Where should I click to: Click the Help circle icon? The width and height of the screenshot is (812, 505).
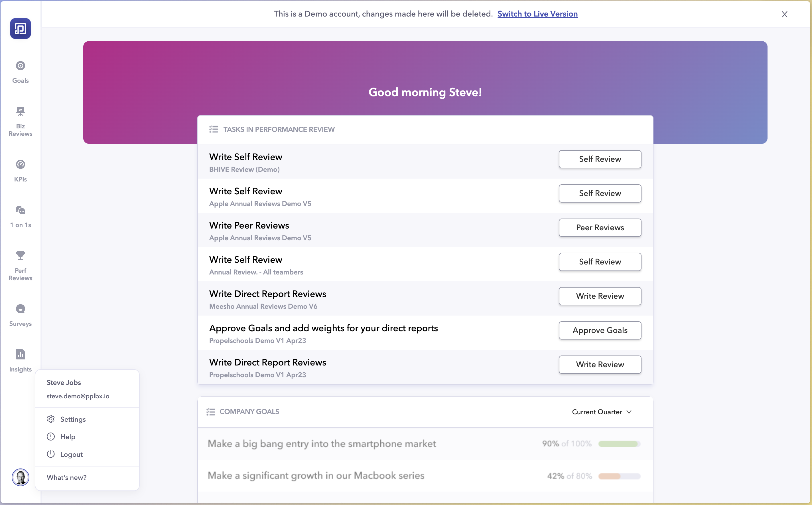click(x=51, y=437)
